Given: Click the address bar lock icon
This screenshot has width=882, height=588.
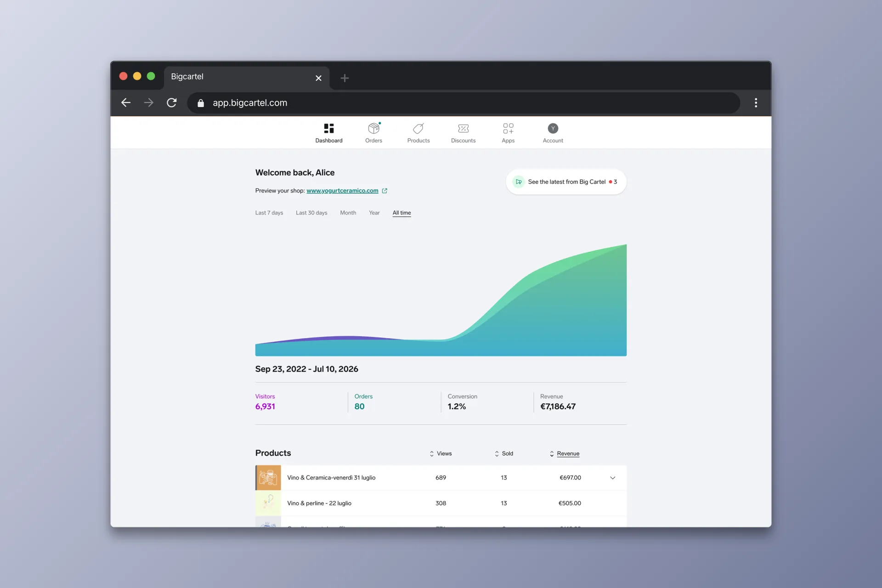Looking at the screenshot, I should (x=201, y=103).
